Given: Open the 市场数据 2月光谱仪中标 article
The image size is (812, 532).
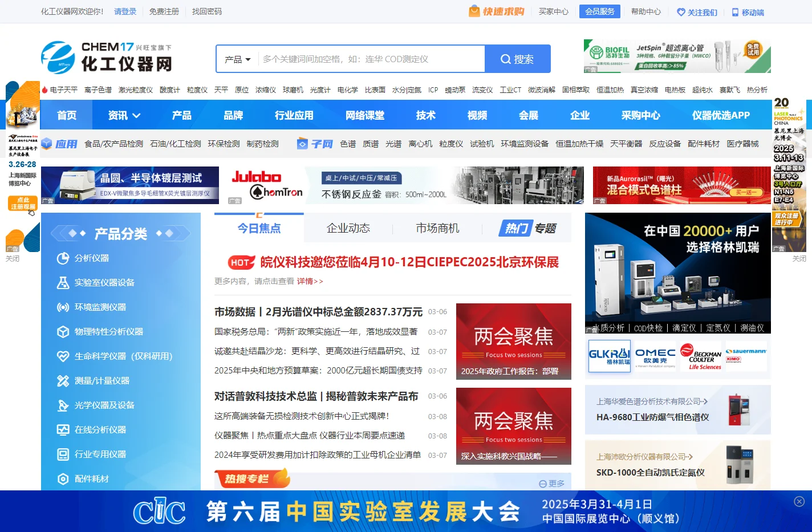Looking at the screenshot, I should coord(318,312).
